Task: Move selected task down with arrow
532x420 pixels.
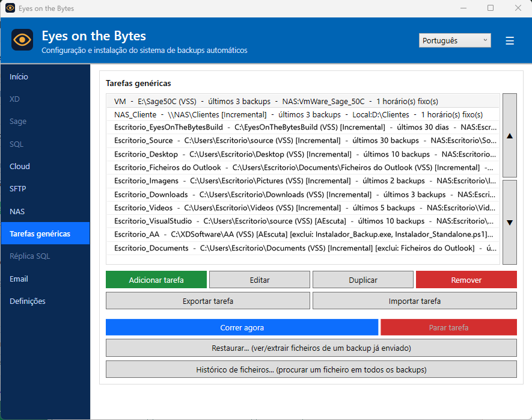Action: click(x=509, y=223)
